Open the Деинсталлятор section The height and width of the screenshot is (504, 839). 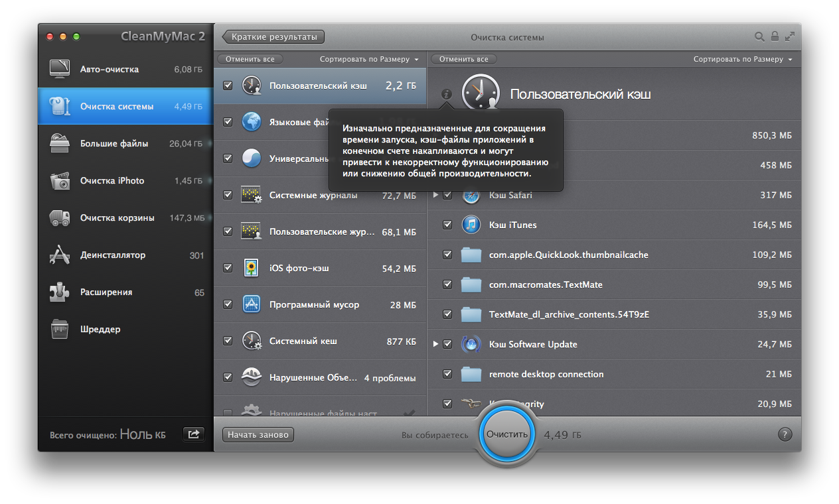(125, 255)
